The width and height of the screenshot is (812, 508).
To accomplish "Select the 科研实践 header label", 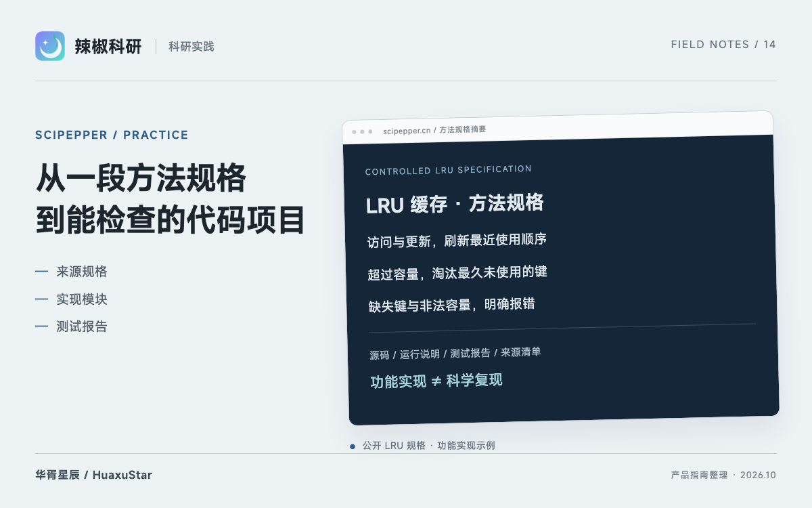I will pyautogui.click(x=191, y=47).
